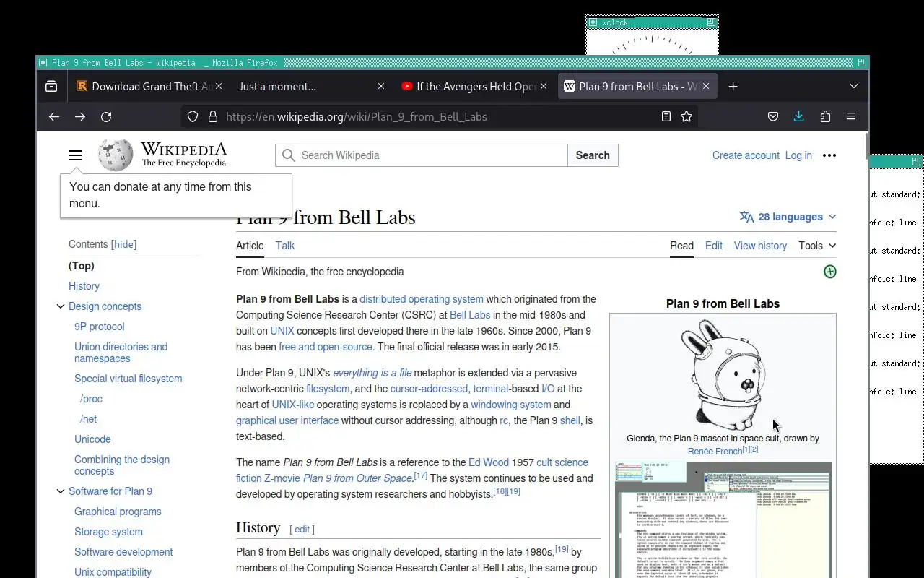
Task: Open the Talk page tab
Action: (x=285, y=246)
